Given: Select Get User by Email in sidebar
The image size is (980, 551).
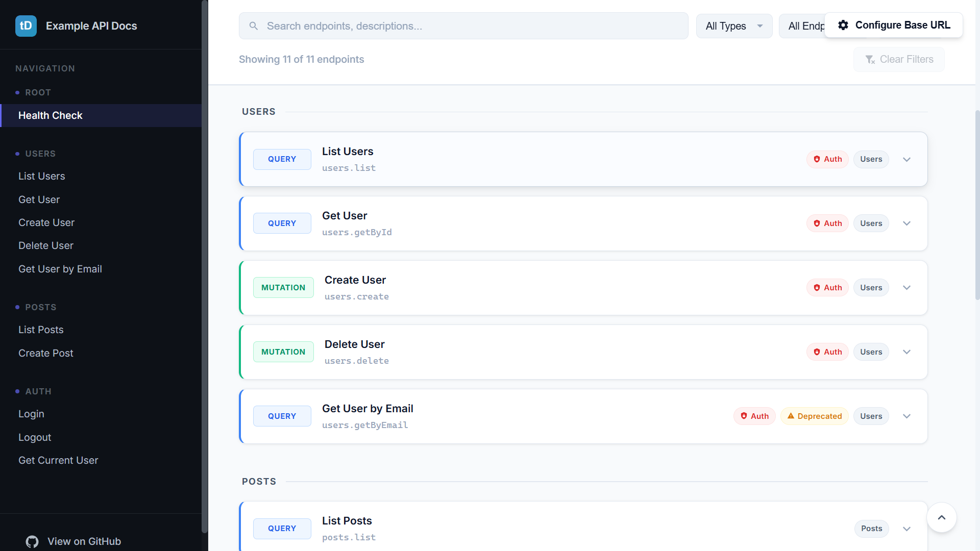Looking at the screenshot, I should coord(101,269).
